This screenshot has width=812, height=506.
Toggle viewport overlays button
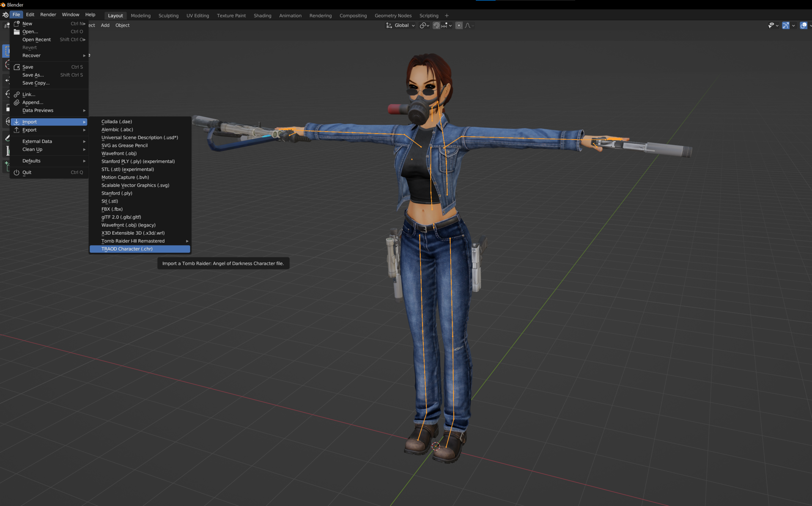click(804, 25)
